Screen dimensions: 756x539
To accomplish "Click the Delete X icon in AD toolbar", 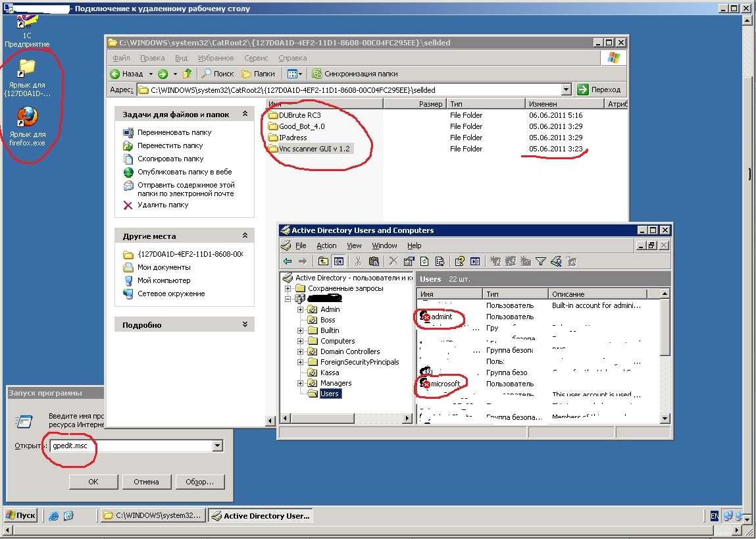I will pos(393,261).
